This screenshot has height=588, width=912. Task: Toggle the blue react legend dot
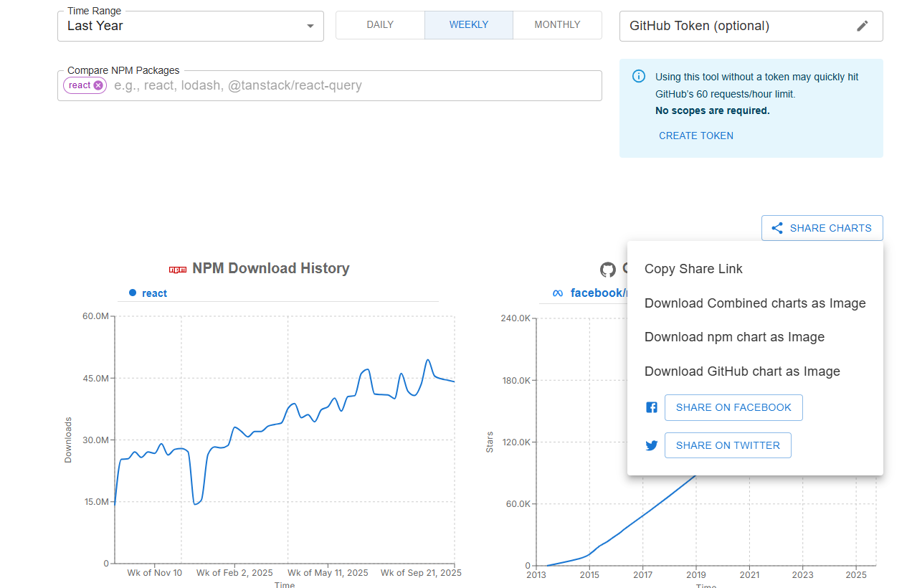pos(132,293)
